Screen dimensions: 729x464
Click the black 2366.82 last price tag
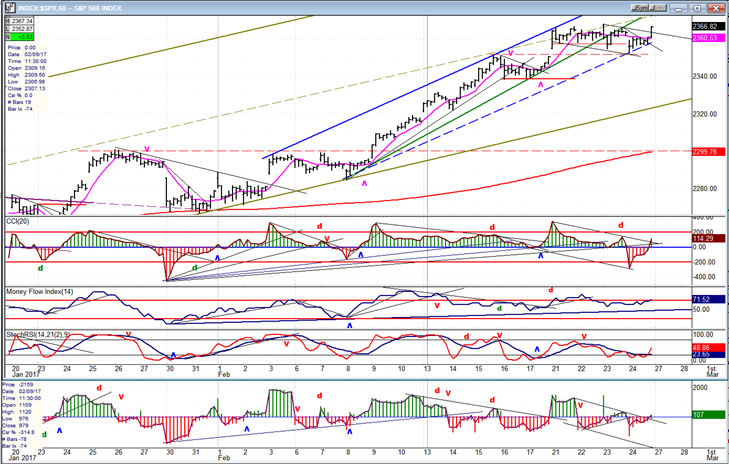click(706, 28)
